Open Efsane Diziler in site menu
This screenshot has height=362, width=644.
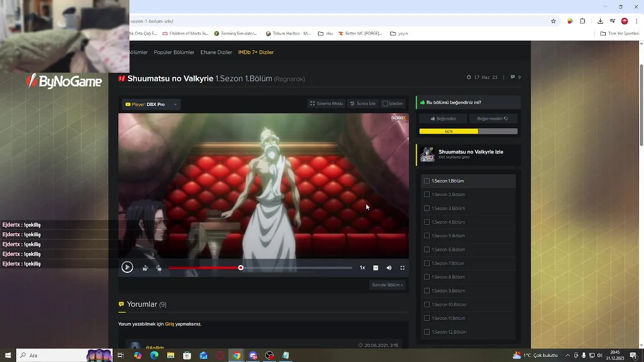pyautogui.click(x=216, y=52)
